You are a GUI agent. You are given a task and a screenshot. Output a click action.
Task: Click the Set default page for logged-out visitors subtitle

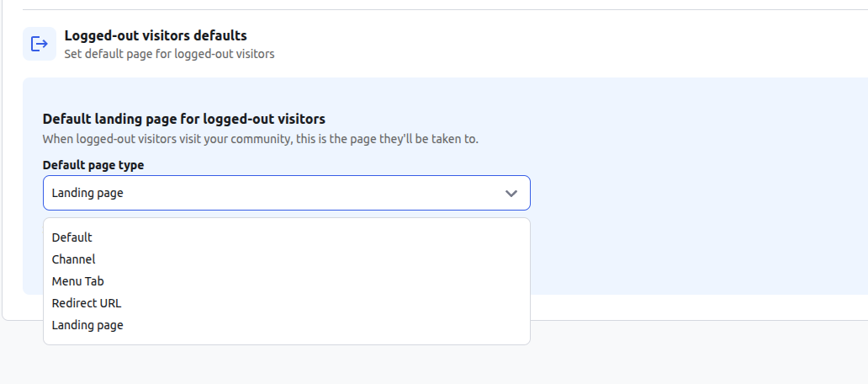[169, 54]
